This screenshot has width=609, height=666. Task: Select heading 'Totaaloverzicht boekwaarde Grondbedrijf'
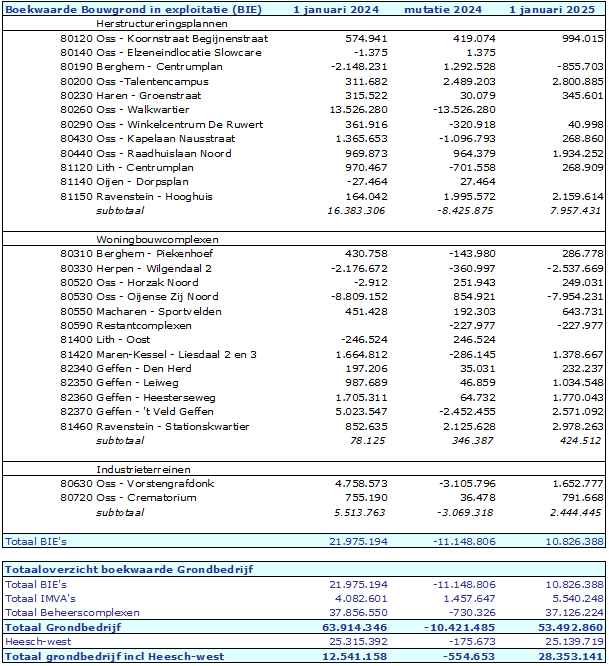[129, 570]
